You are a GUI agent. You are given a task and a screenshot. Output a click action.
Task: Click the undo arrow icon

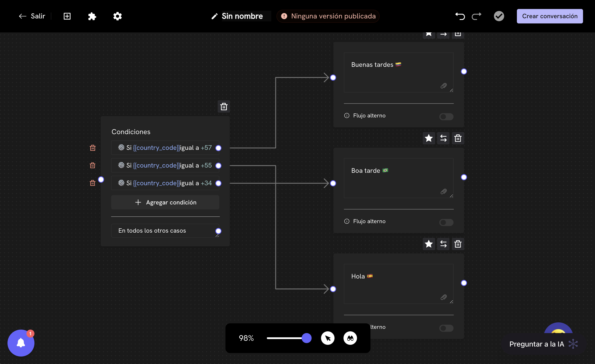460,16
